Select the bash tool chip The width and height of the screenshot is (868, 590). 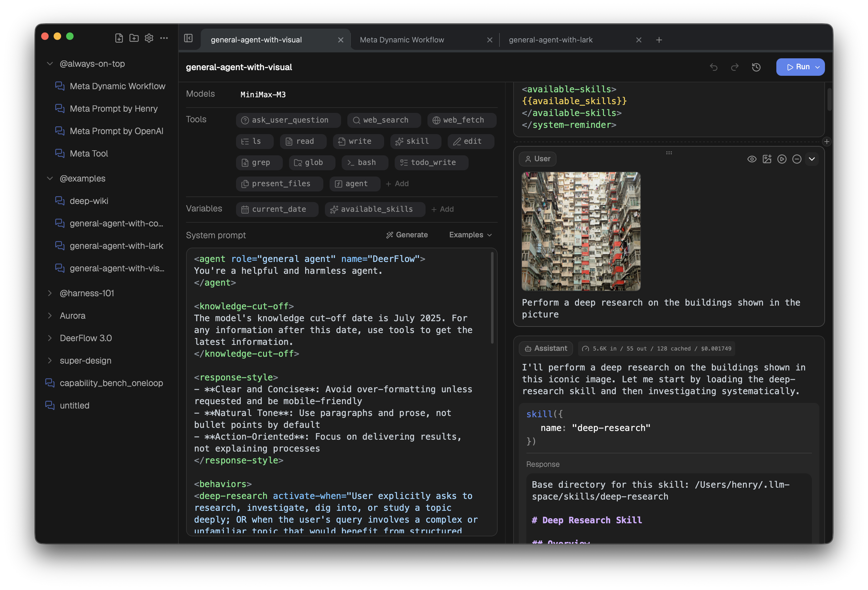[365, 162]
